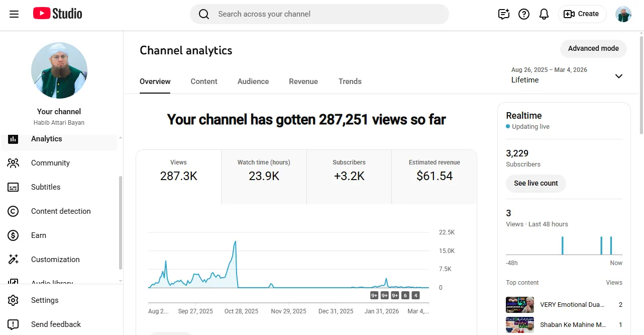Switch to the Trends tab

coord(350,81)
